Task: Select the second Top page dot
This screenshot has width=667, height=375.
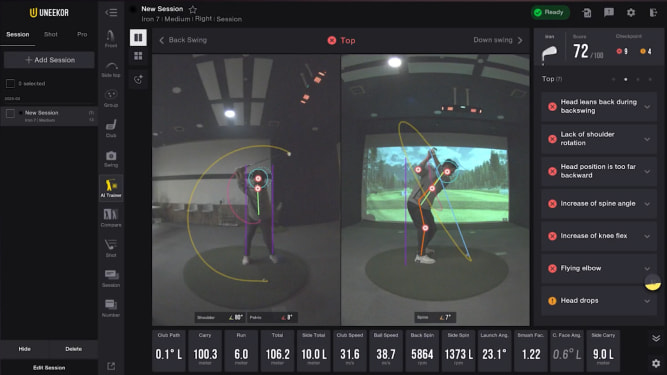Action: pyautogui.click(x=625, y=79)
